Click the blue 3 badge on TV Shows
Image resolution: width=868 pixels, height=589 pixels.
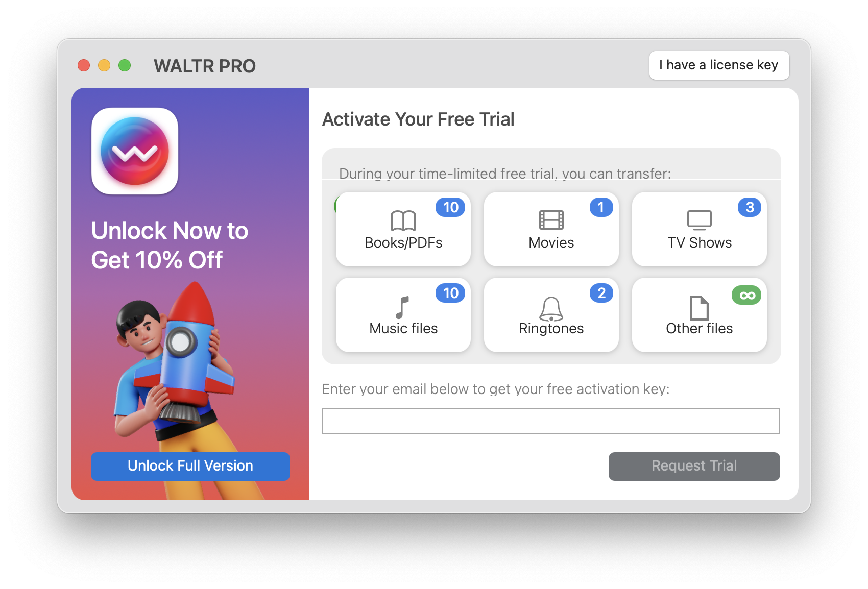750,207
